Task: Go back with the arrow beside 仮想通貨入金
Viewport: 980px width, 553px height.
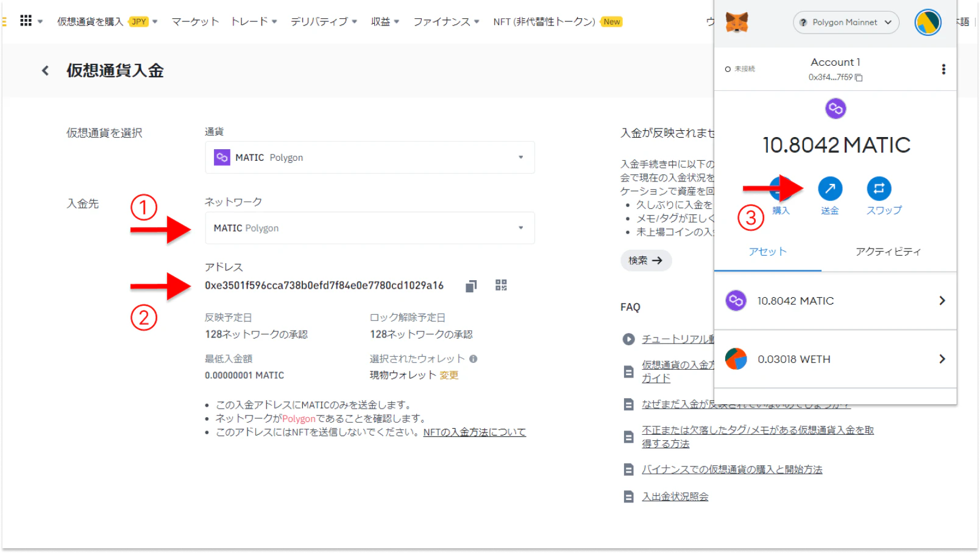Action: (x=45, y=71)
